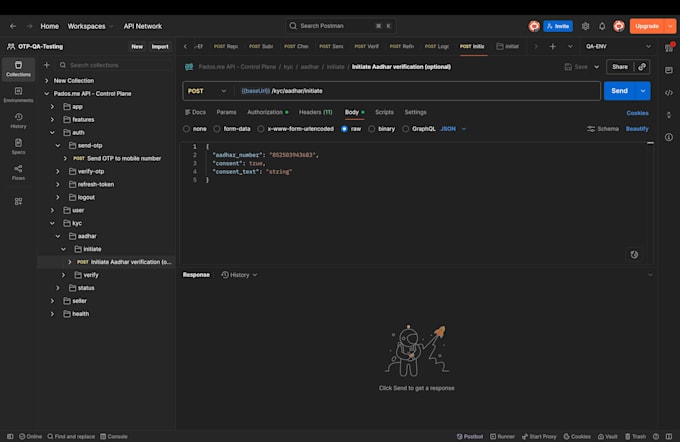Open the notifications bell
The image size is (680, 442).
602,26
